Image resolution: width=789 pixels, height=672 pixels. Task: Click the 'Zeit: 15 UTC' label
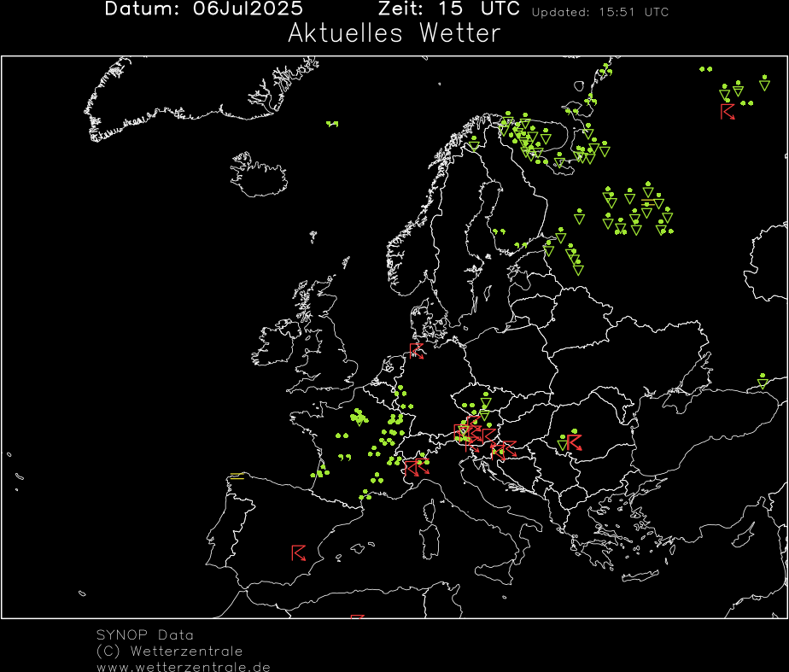pos(449,9)
